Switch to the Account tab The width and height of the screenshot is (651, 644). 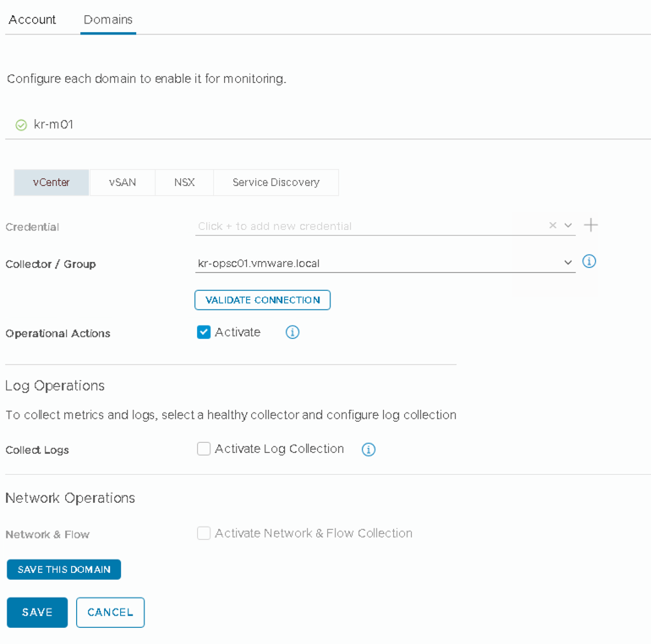pos(32,19)
